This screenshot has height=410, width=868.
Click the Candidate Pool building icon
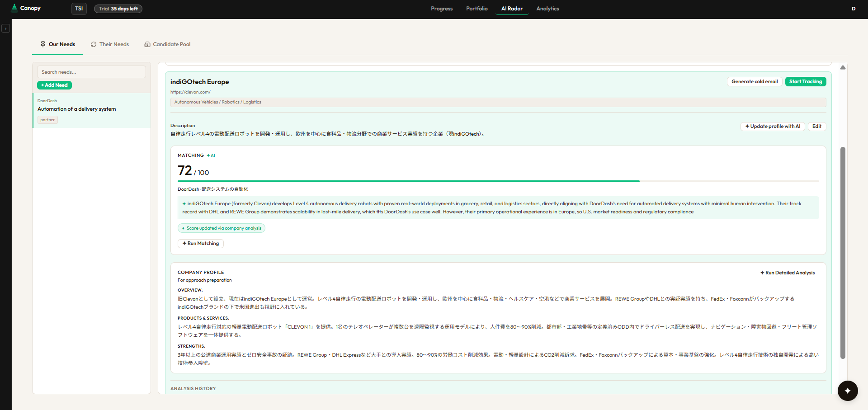[147, 44]
